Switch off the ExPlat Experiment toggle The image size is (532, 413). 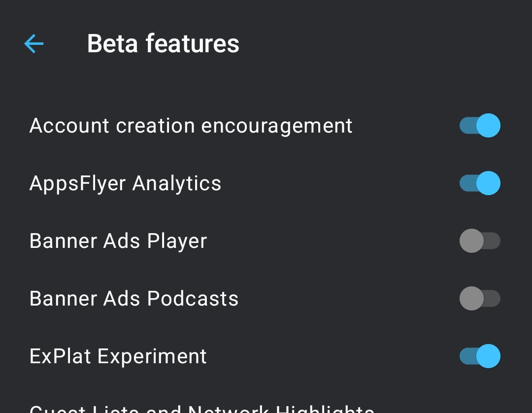click(x=480, y=356)
